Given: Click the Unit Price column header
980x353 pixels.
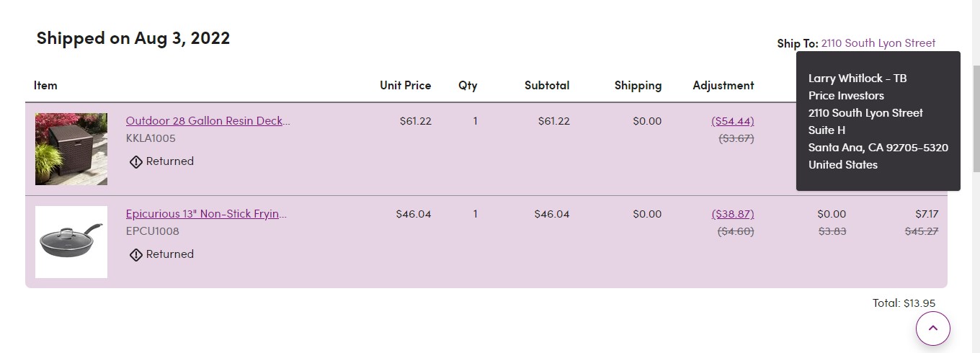Looking at the screenshot, I should (406, 85).
